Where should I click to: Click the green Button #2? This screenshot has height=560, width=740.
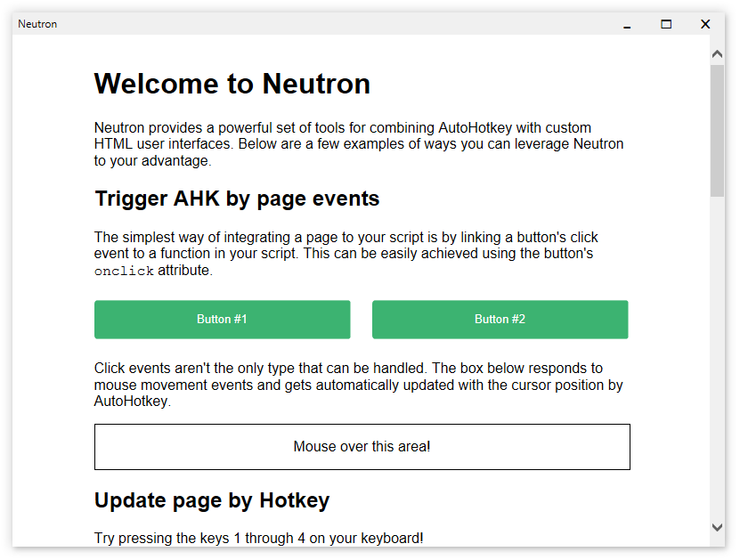pyautogui.click(x=500, y=320)
